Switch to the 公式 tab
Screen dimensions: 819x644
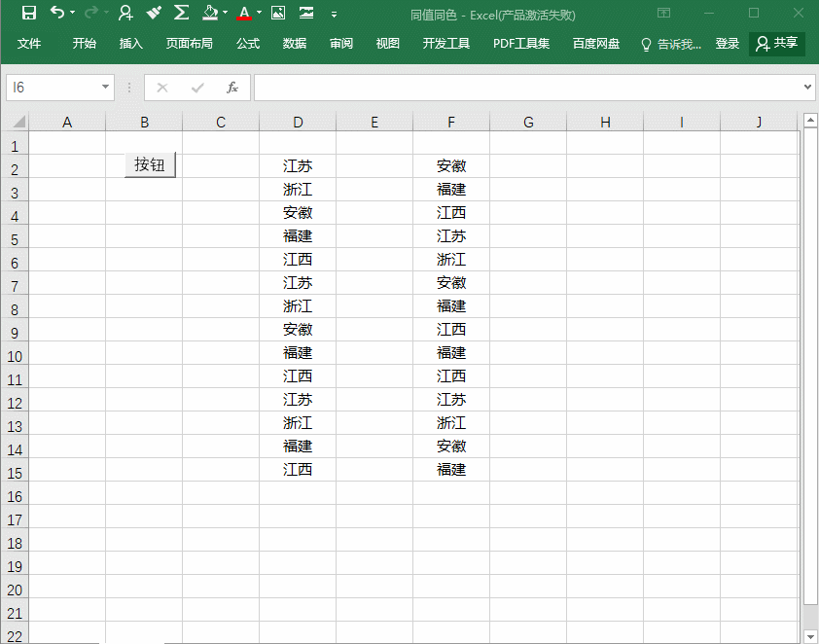click(x=248, y=44)
